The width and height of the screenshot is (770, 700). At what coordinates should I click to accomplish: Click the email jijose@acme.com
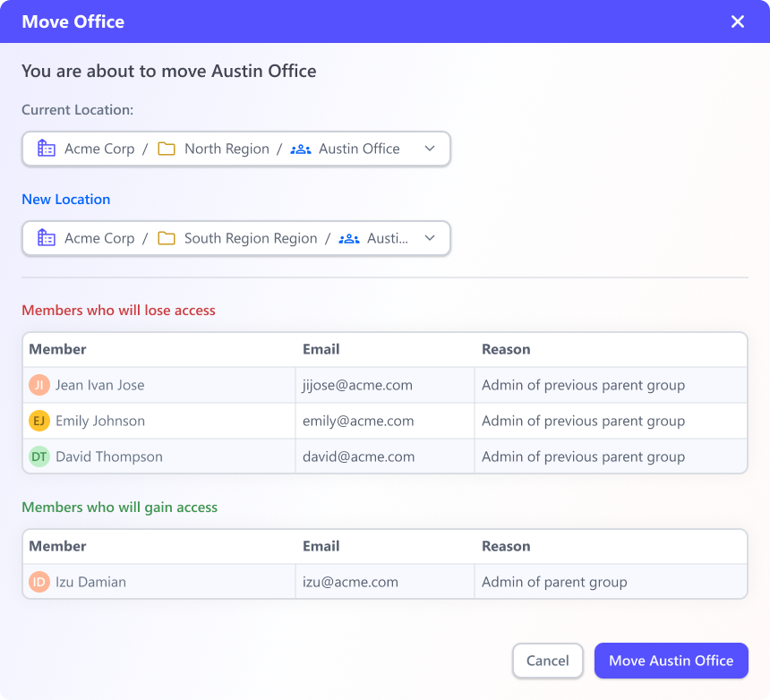click(x=357, y=385)
